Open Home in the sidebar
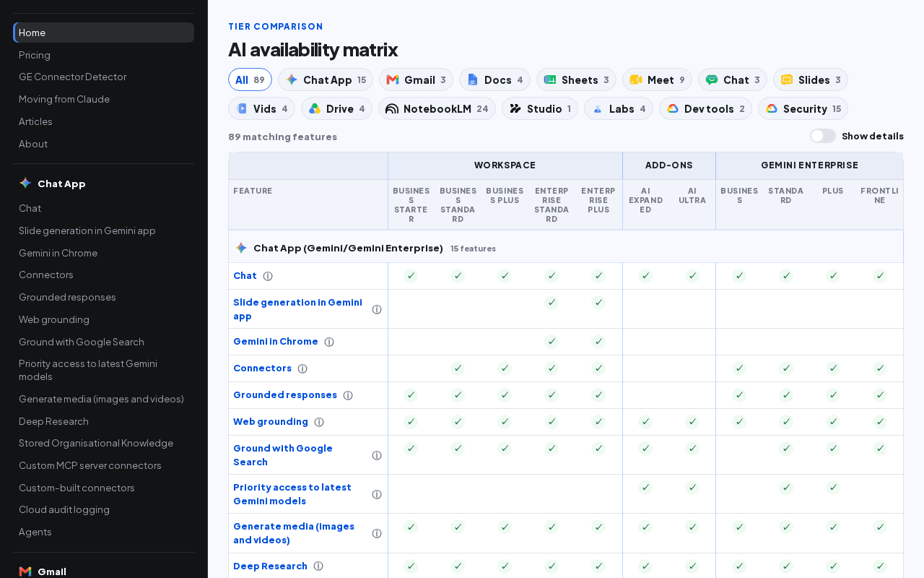This screenshot has width=924, height=578. (103, 33)
